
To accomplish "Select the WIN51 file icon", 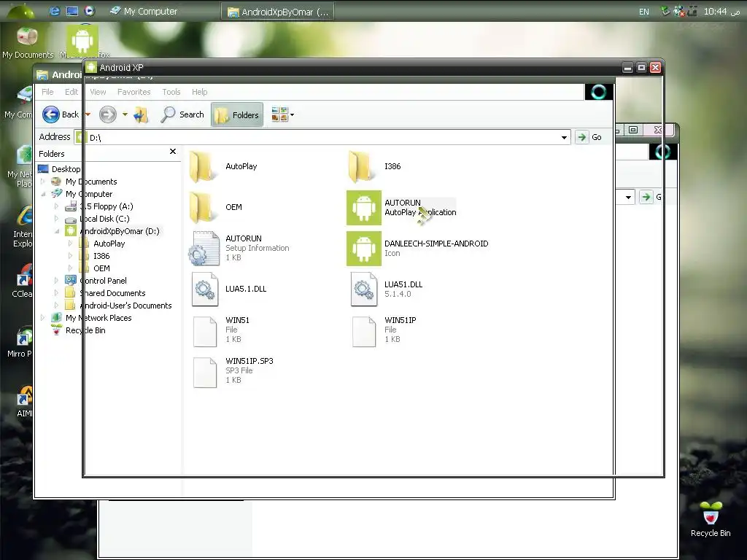I will tap(205, 332).
